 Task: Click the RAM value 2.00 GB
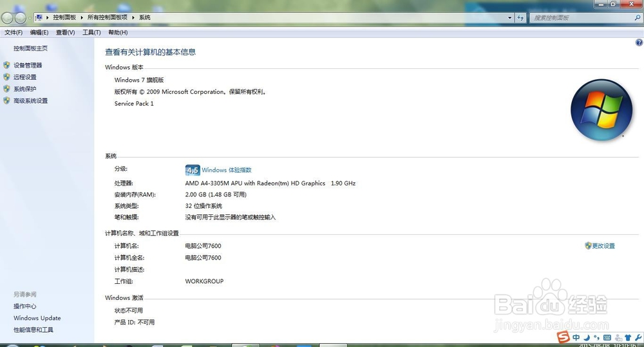(x=216, y=194)
